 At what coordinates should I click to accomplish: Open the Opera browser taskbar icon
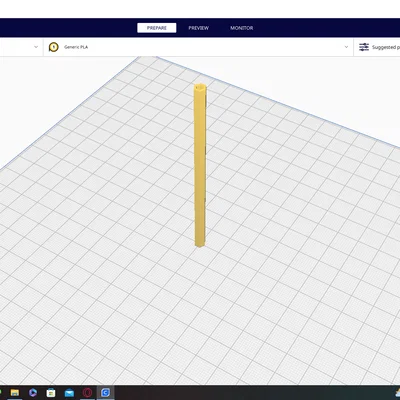[x=87, y=393]
